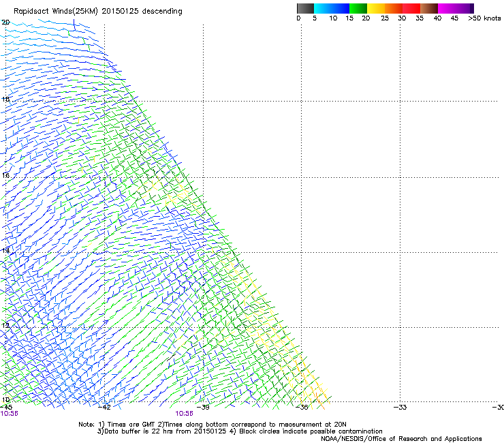The width and height of the screenshot is (504, 443).
Task: Select the red 30-35 knots color band
Action: [x=411, y=8]
